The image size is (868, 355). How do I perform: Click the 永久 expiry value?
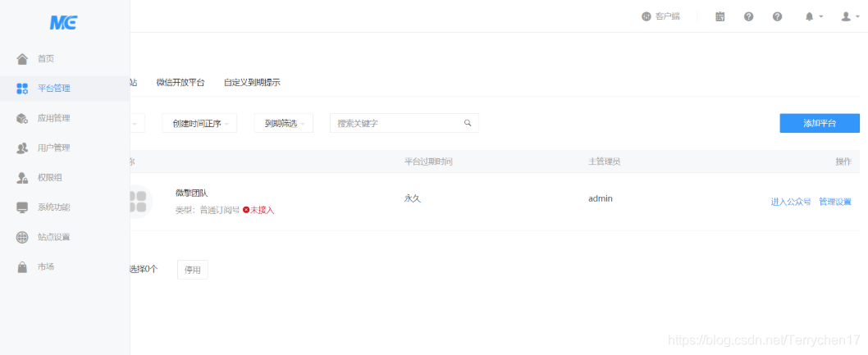point(413,198)
